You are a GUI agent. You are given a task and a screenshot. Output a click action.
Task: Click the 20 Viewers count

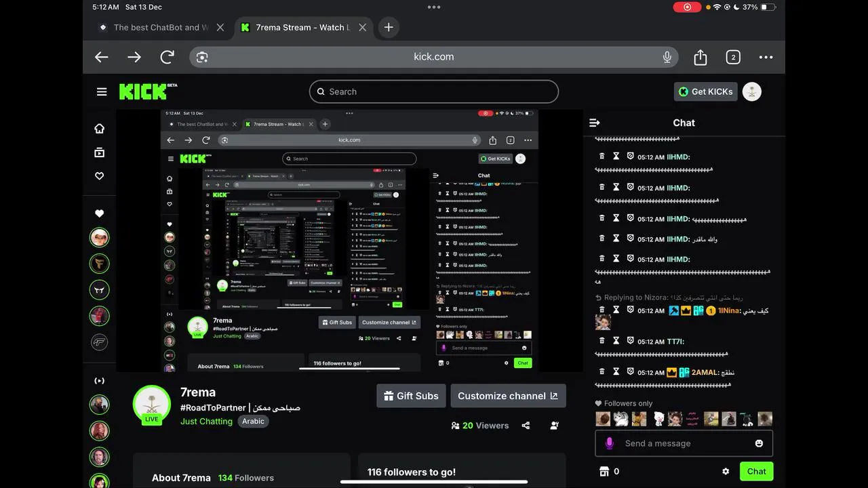click(480, 426)
